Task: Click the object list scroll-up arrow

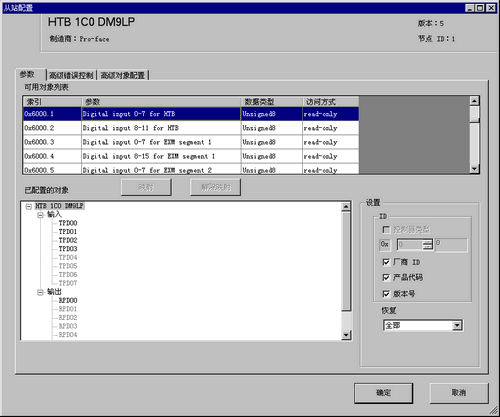Action: click(x=474, y=101)
